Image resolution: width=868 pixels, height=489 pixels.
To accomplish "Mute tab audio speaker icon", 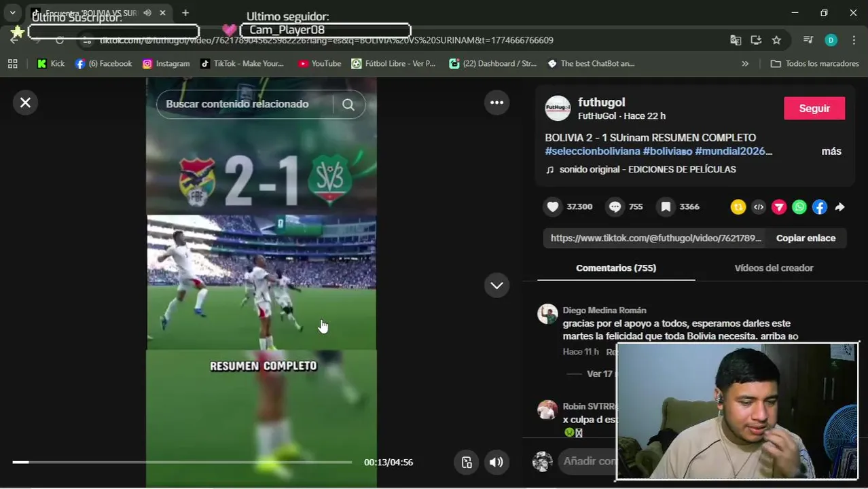I will tap(147, 13).
